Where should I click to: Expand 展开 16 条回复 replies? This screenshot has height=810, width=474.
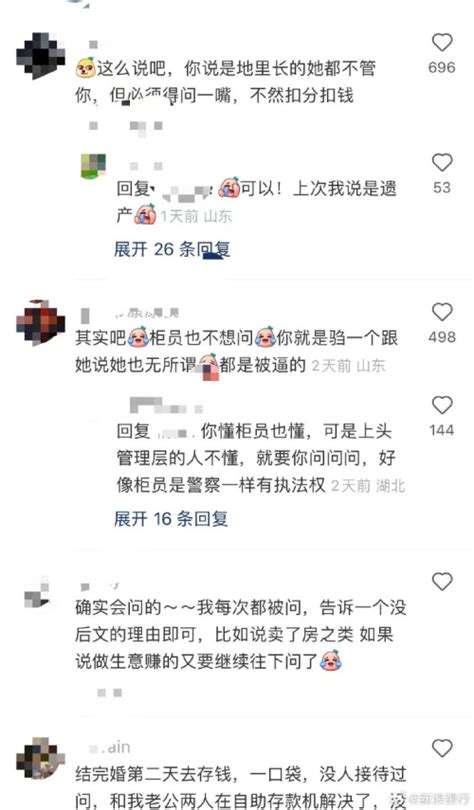pos(171,519)
